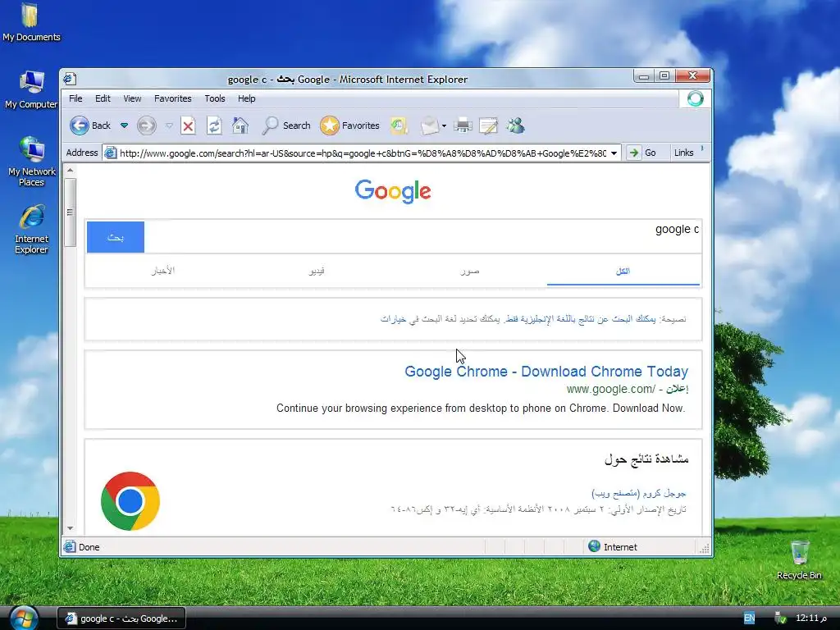Screen dimensions: 840x630
Task: Click the Arabic results heading مشاهدة نتائج حول
Action: [646, 459]
